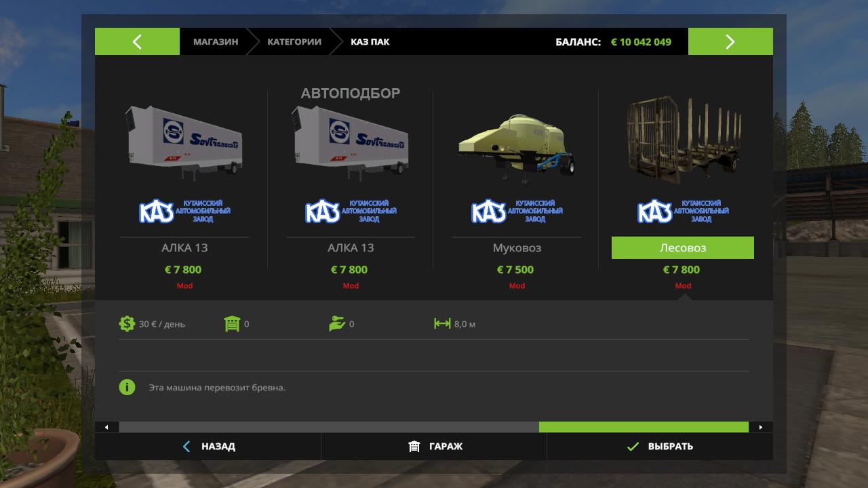Click the green info icon beside the description

(127, 388)
